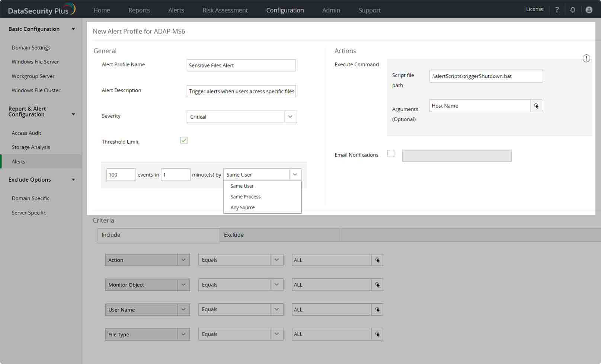Go to Windows File Server settings

(x=35, y=62)
